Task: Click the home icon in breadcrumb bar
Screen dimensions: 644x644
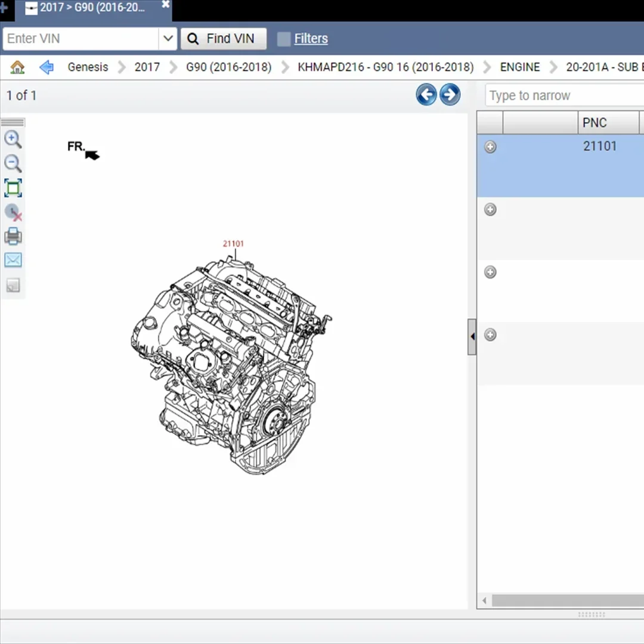Action: point(17,67)
